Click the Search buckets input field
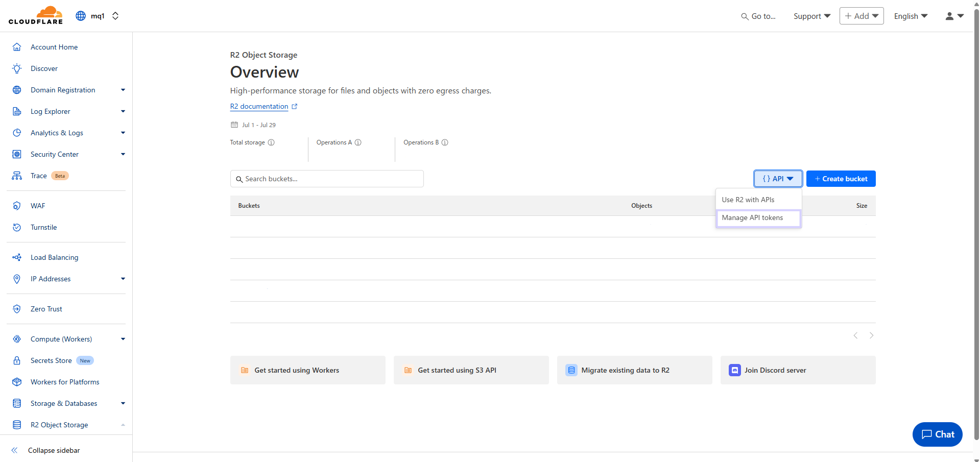The width and height of the screenshot is (980, 462). 327,179
